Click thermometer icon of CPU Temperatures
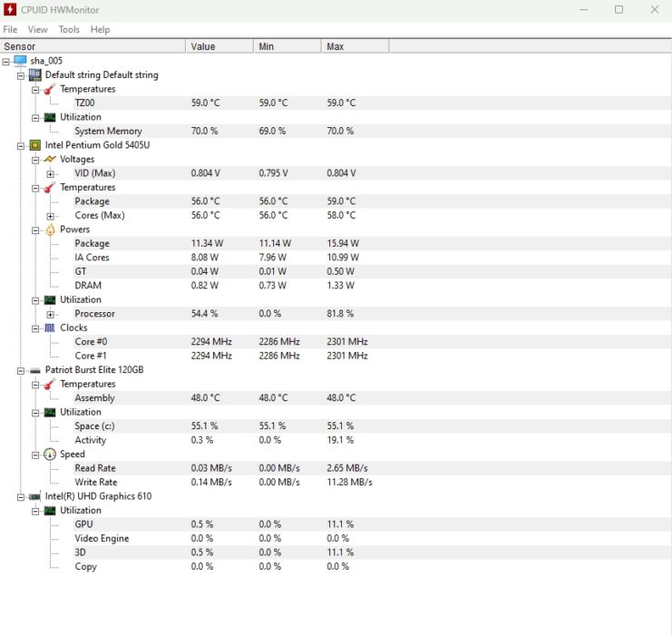This screenshot has width=672, height=636. pyautogui.click(x=50, y=188)
